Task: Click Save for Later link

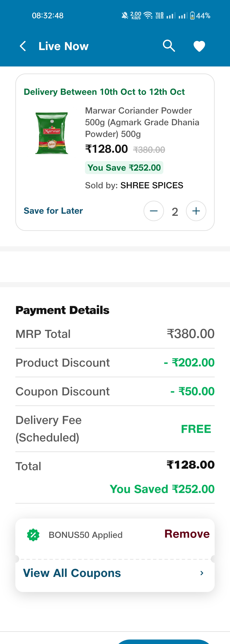Action: click(53, 211)
